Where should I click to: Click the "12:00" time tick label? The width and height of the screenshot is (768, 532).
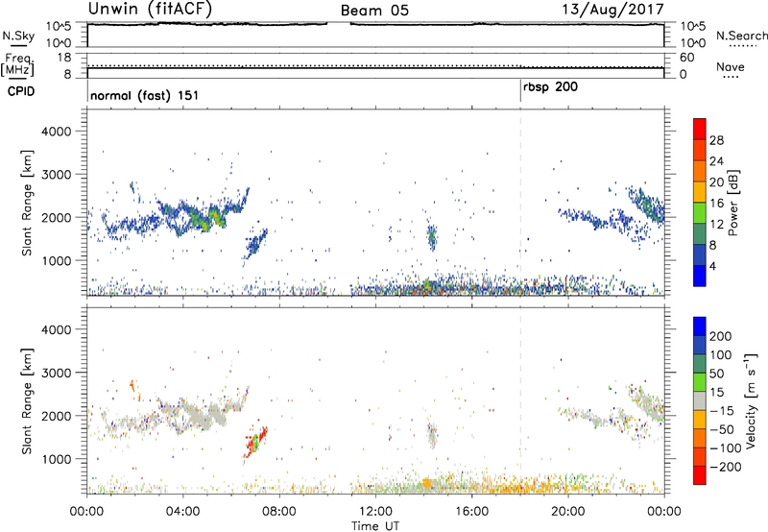point(375,512)
